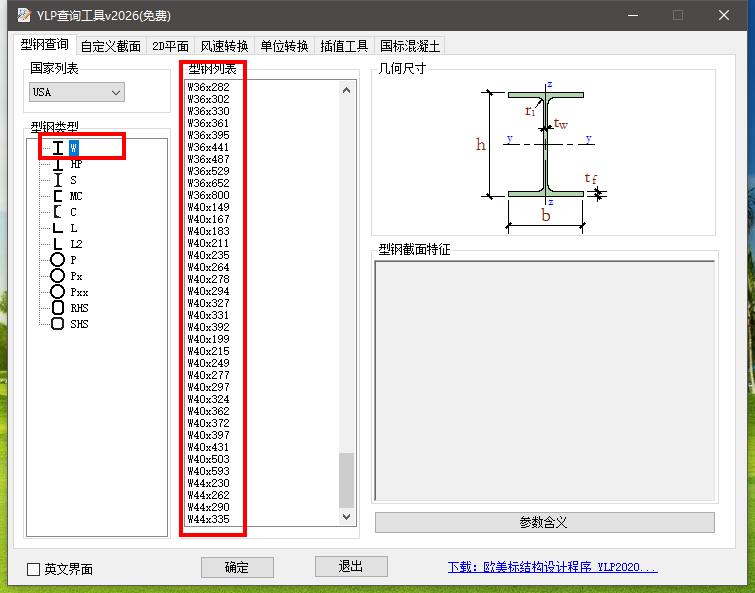Click the 确定 button
Image resolution: width=755 pixels, height=593 pixels.
(237, 567)
